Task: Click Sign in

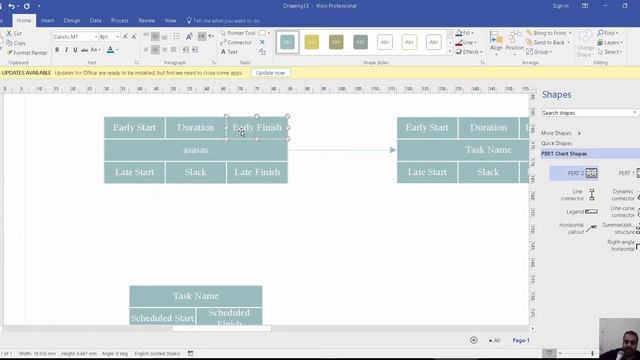Action: (x=560, y=6)
